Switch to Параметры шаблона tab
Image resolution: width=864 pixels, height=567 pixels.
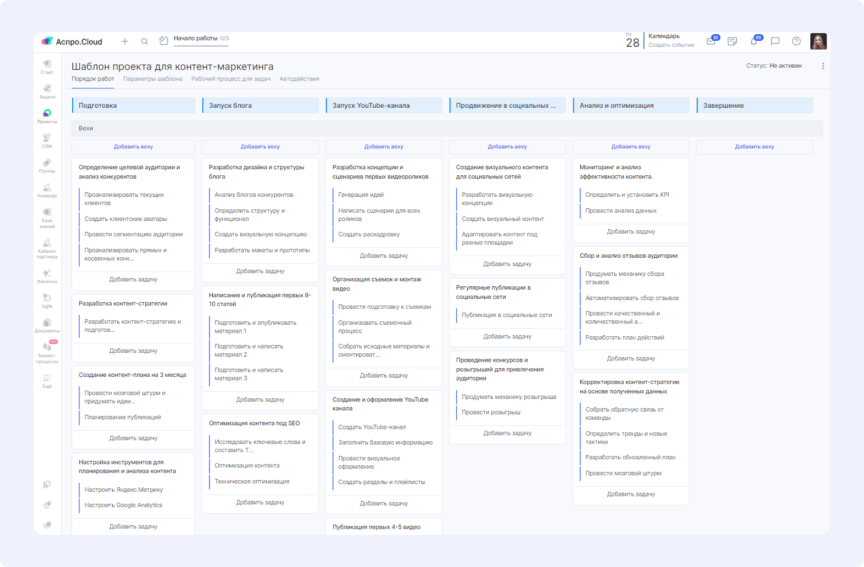click(153, 79)
